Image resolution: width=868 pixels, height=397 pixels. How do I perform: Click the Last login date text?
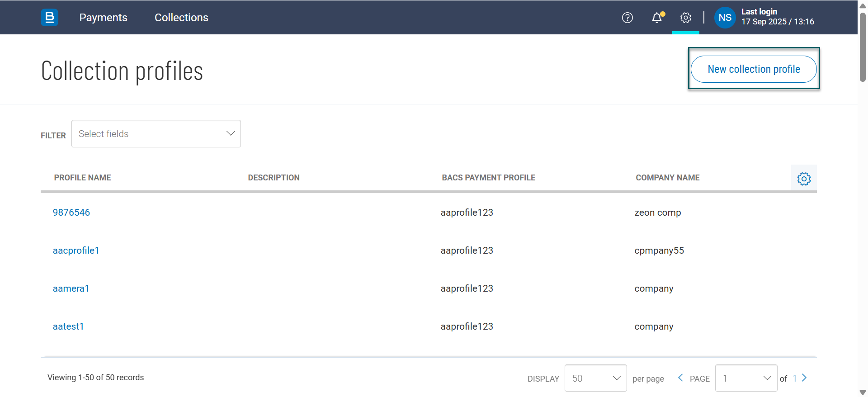[778, 22]
